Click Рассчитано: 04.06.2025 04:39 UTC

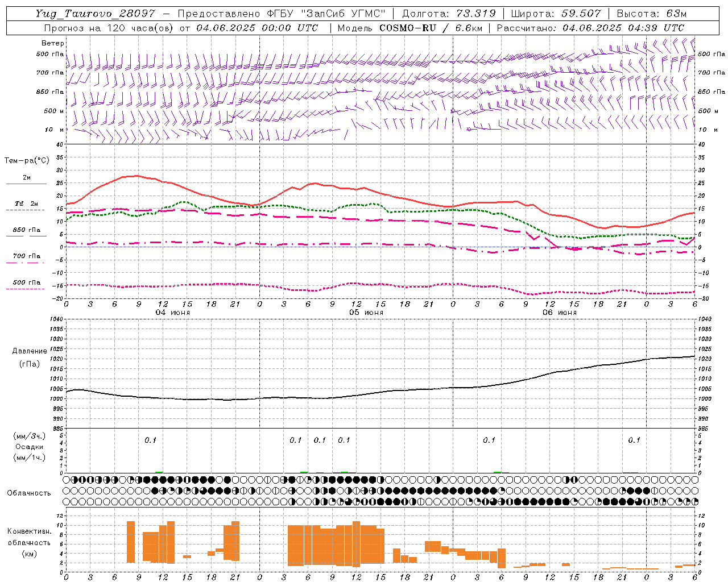(590, 28)
